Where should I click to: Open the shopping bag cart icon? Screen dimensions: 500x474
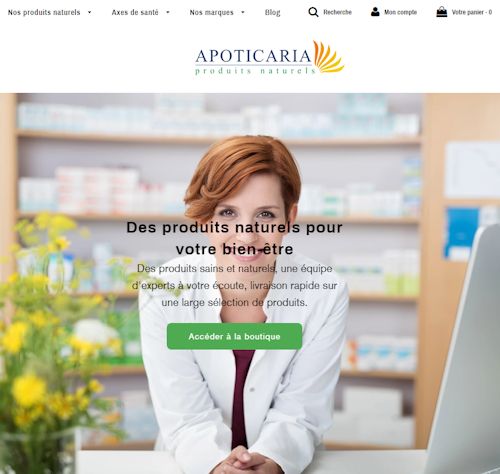tap(442, 12)
